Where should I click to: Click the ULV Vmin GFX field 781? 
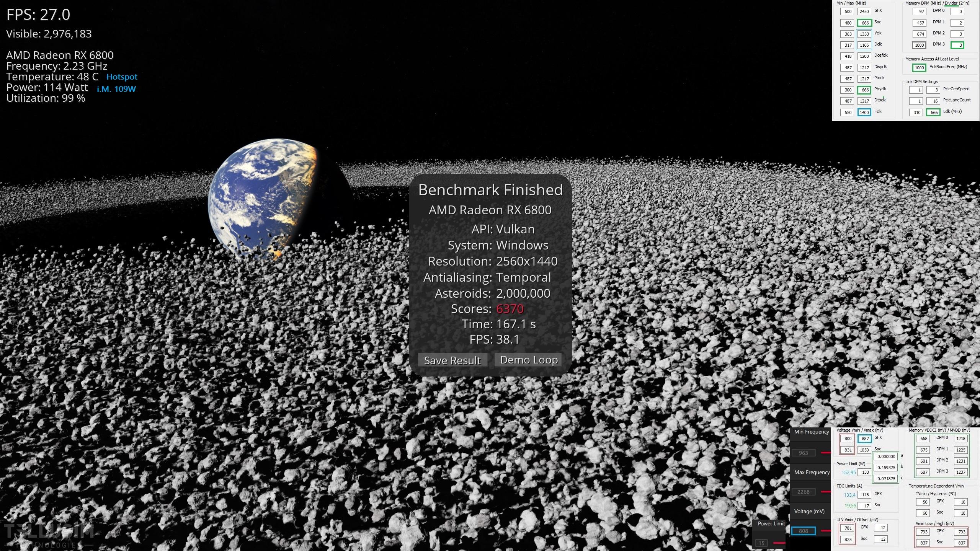pos(847,528)
